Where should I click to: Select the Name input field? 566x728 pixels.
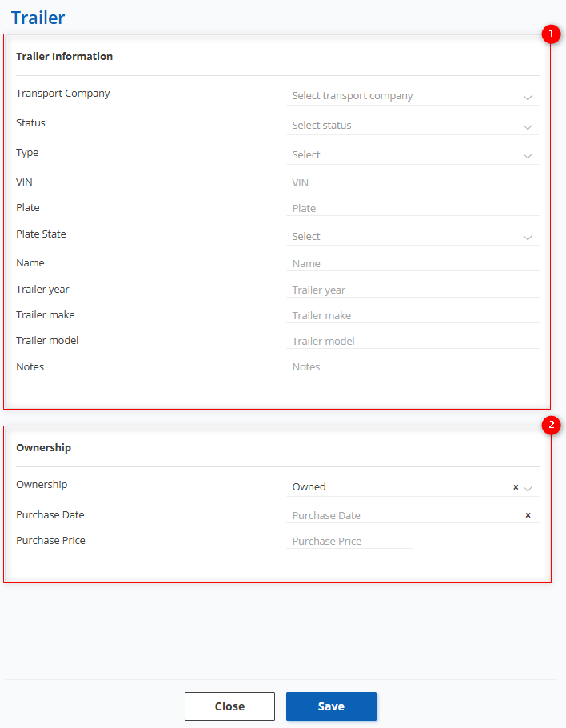click(412, 264)
